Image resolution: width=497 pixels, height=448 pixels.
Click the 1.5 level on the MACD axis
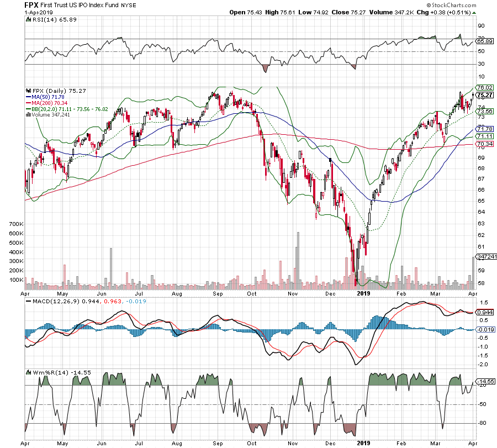(484, 303)
